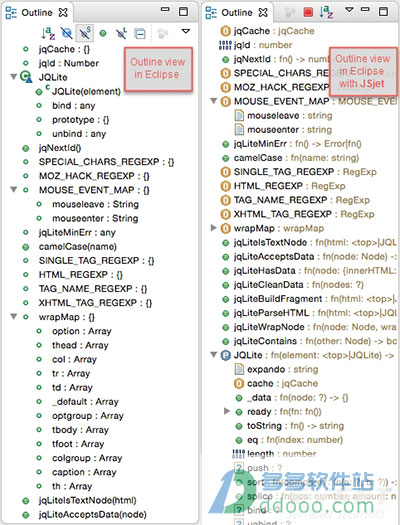The image size is (400, 525).
Task: Select the right Outline tab
Action: coord(237,12)
